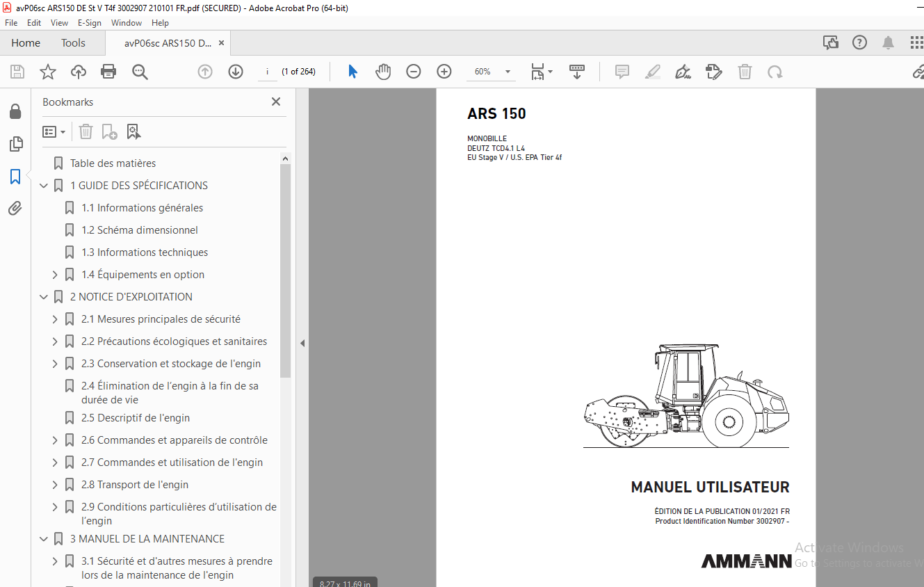Open share link icon in toolbar

(x=918, y=72)
